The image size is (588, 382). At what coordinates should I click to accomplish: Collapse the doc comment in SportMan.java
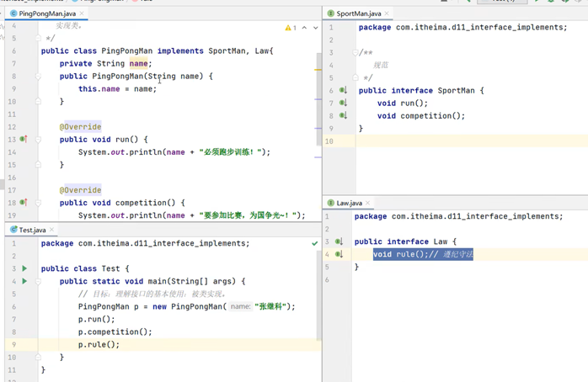(x=355, y=53)
